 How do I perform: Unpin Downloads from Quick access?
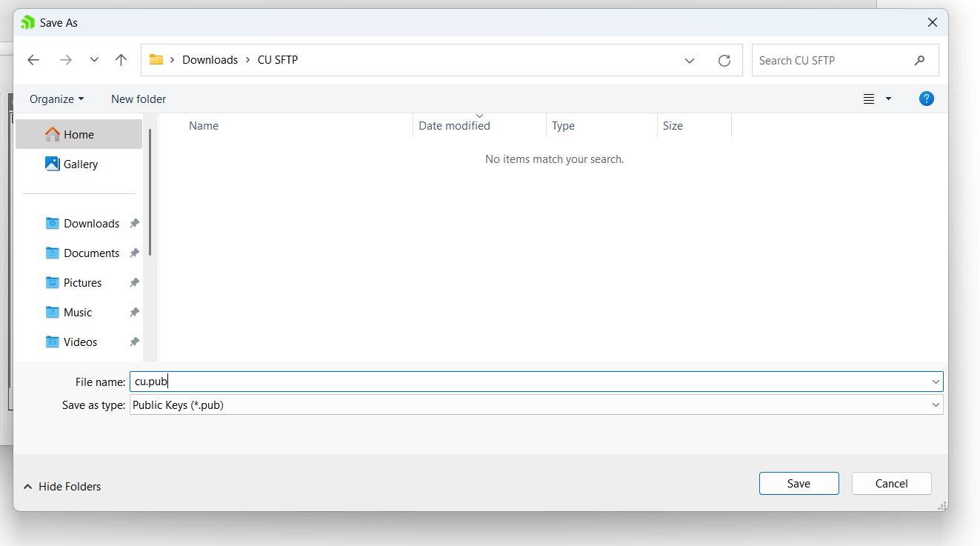134,223
